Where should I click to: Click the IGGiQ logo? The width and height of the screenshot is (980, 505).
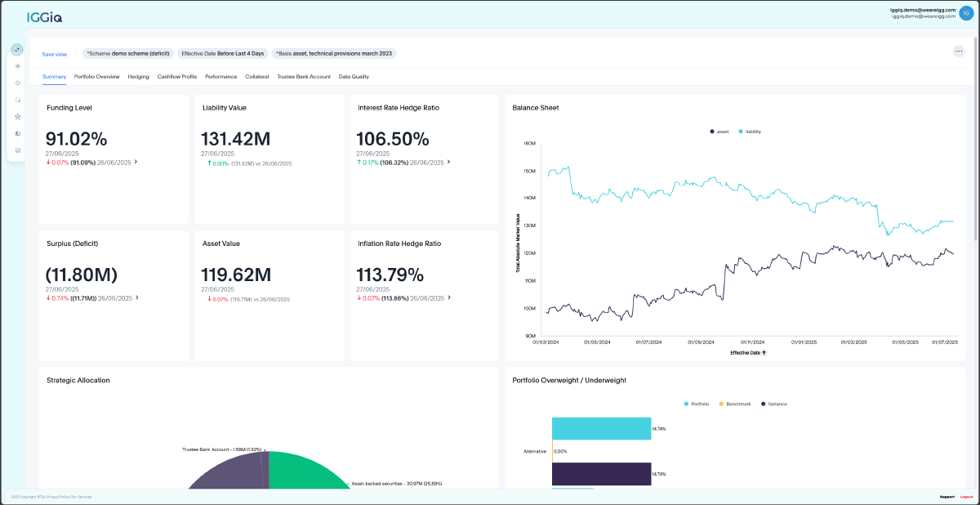click(x=45, y=16)
